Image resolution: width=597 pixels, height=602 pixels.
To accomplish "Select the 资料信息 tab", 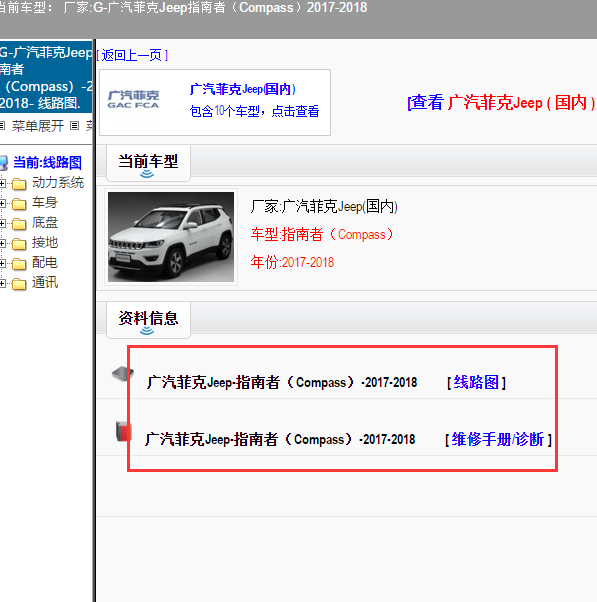I will coord(148,319).
